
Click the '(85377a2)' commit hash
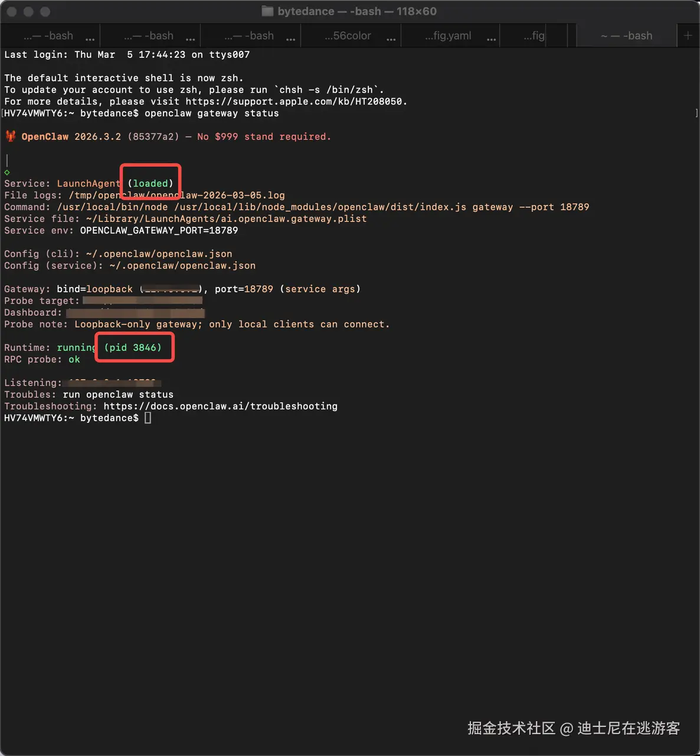[x=153, y=136]
